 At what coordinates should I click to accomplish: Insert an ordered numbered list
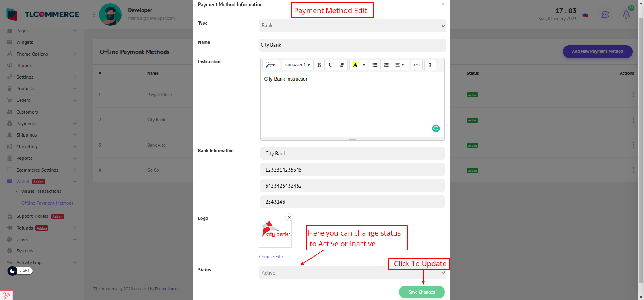pyautogui.click(x=386, y=65)
